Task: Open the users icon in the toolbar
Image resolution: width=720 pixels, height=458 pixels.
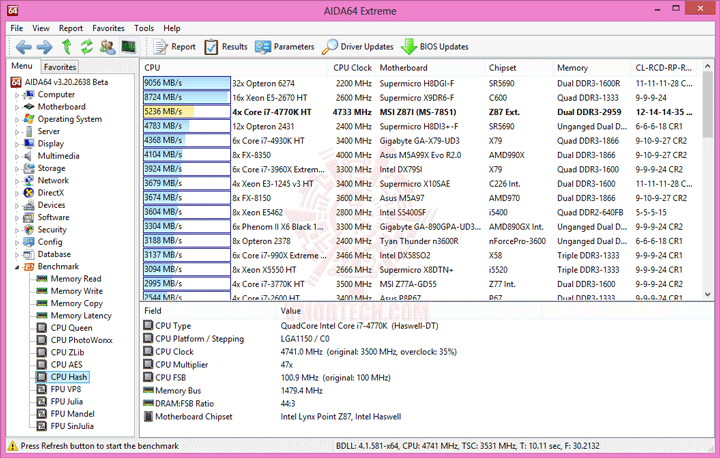Action: [x=108, y=47]
